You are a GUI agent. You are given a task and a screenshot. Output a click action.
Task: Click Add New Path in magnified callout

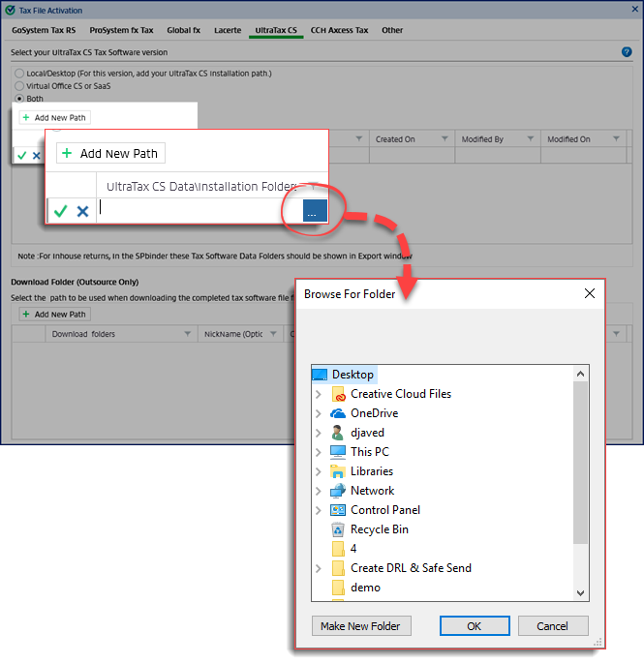(110, 153)
